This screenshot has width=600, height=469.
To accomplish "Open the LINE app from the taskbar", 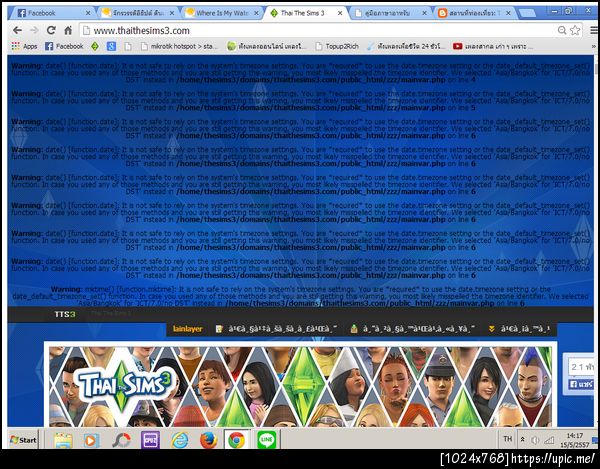I will [266, 440].
